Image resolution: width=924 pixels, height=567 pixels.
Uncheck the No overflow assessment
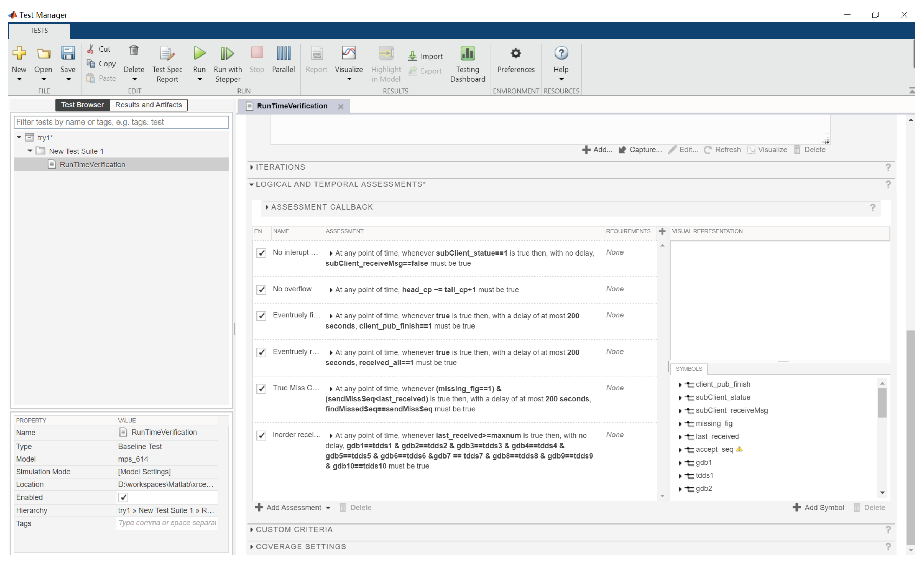pos(261,290)
